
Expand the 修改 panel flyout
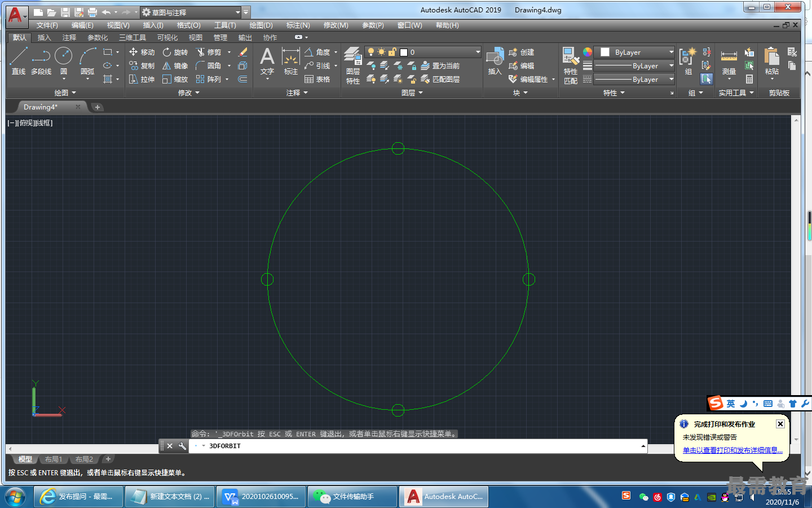(189, 93)
